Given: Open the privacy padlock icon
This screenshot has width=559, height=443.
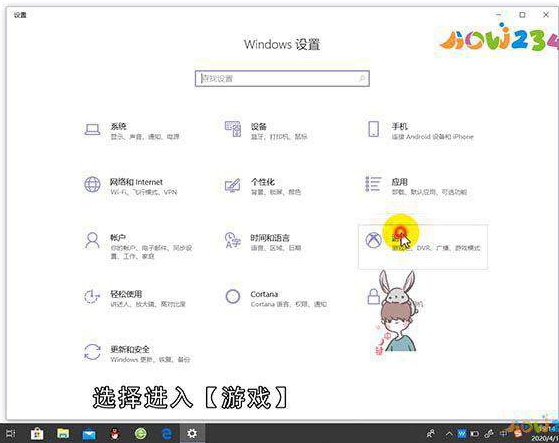Looking at the screenshot, I should click(373, 297).
